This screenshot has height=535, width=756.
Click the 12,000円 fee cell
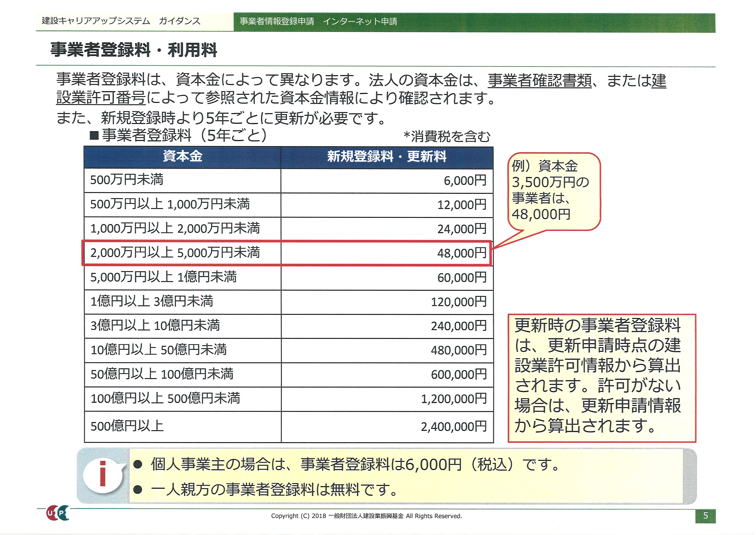[387, 205]
